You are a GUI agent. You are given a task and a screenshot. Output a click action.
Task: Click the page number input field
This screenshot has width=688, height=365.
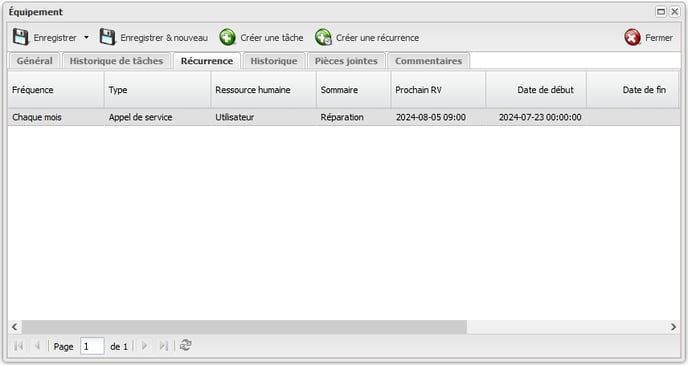coord(92,346)
